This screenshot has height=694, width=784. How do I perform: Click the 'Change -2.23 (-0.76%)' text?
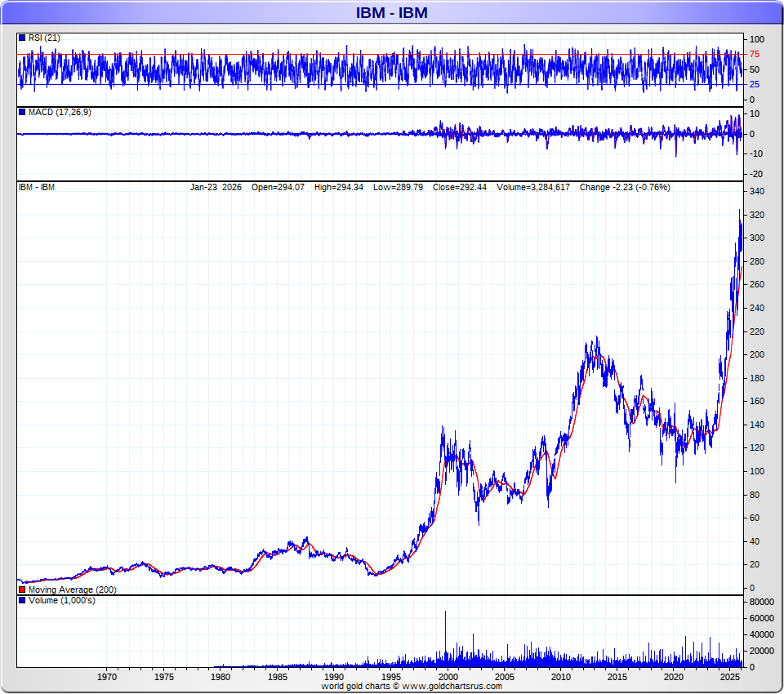click(625, 187)
